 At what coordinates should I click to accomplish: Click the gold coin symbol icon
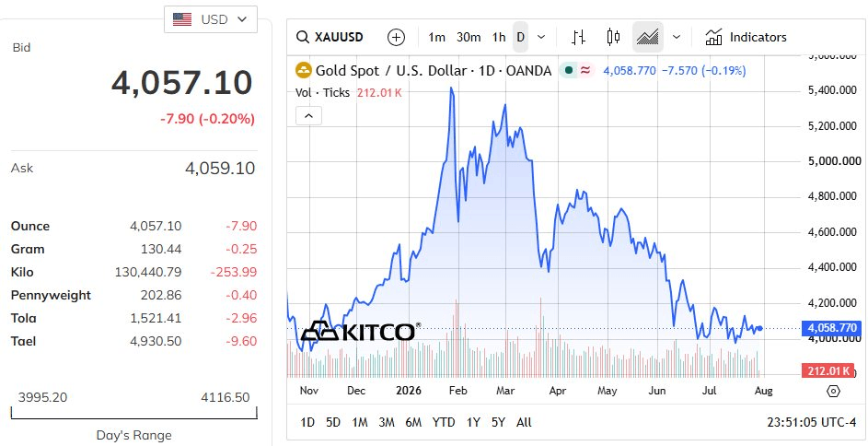point(304,70)
